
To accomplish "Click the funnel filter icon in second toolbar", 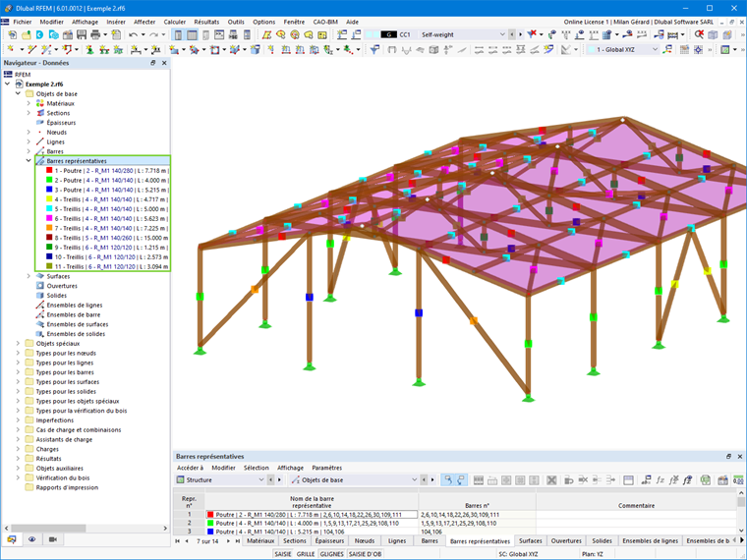I will (x=374, y=49).
